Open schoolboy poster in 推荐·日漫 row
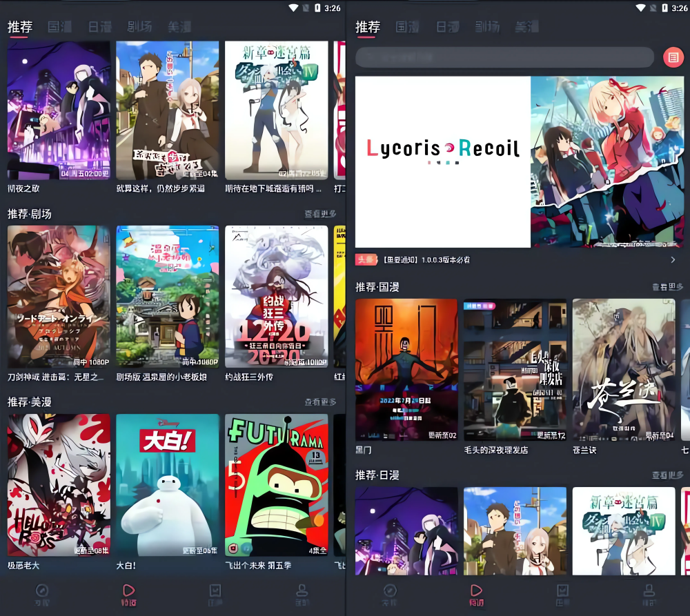Screen dimensions: 690x616 pos(515,531)
